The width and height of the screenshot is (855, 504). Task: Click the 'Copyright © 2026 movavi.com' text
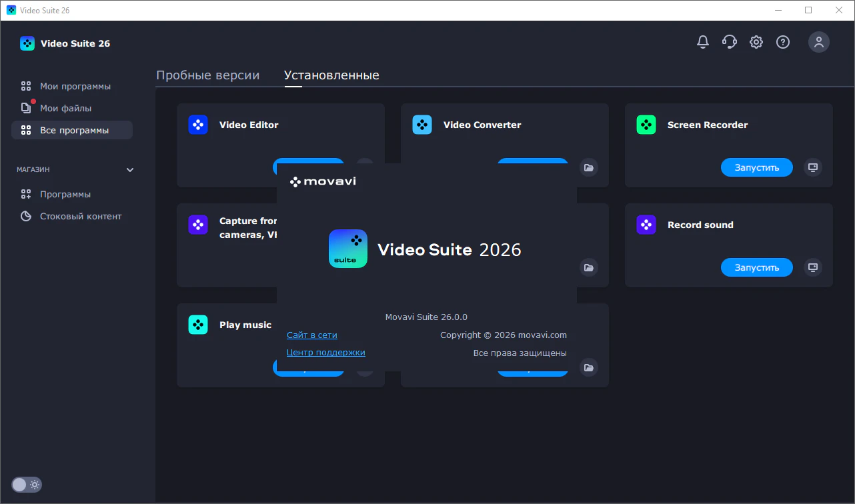(504, 335)
